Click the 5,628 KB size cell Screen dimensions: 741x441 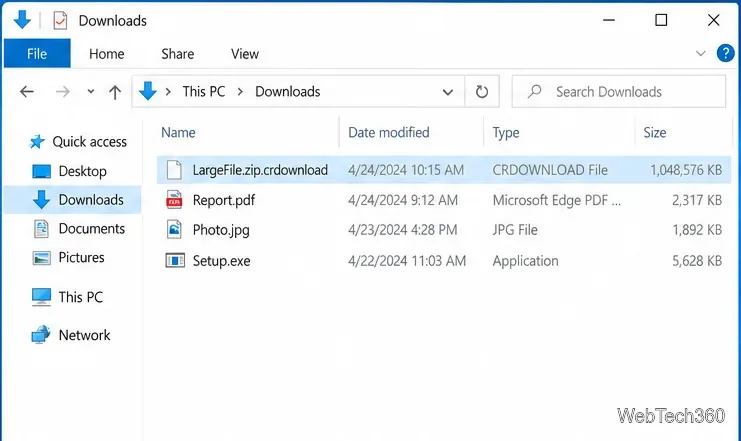coord(697,260)
